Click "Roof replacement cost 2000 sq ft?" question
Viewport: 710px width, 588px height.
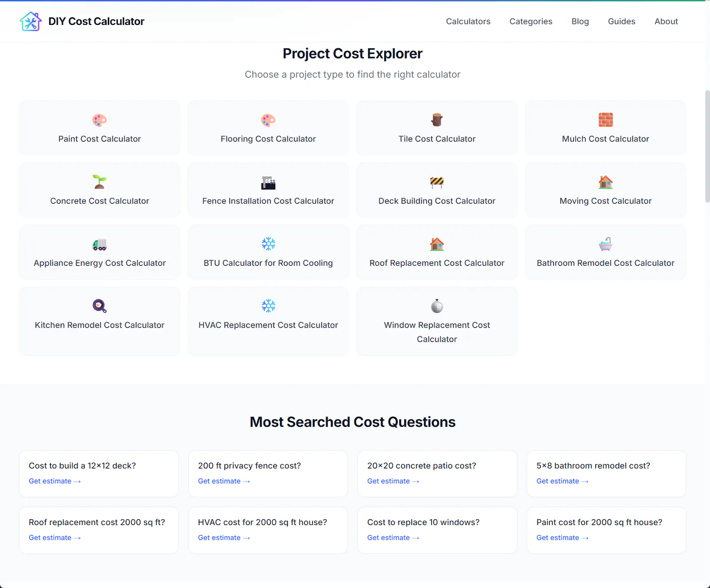(97, 522)
